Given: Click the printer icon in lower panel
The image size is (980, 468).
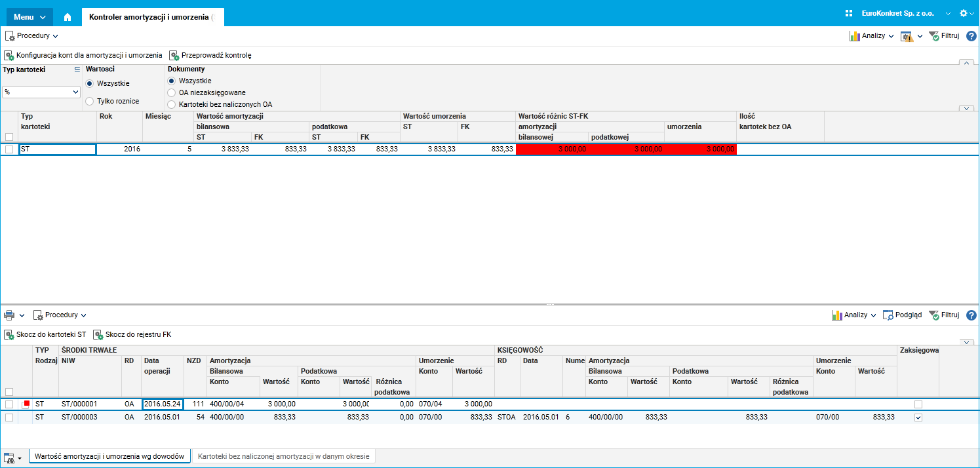Looking at the screenshot, I should 9,315.
